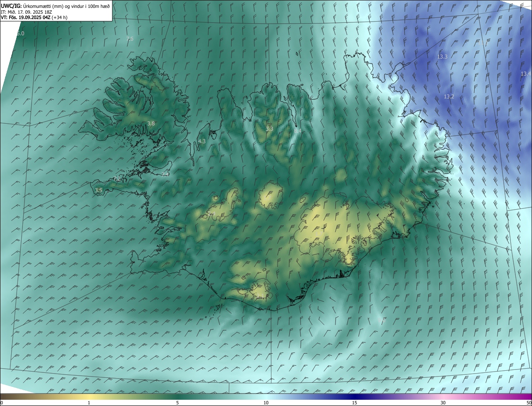The width and height of the screenshot is (532, 406).
Task: Click the color scale label 30
Action: [x=443, y=403]
